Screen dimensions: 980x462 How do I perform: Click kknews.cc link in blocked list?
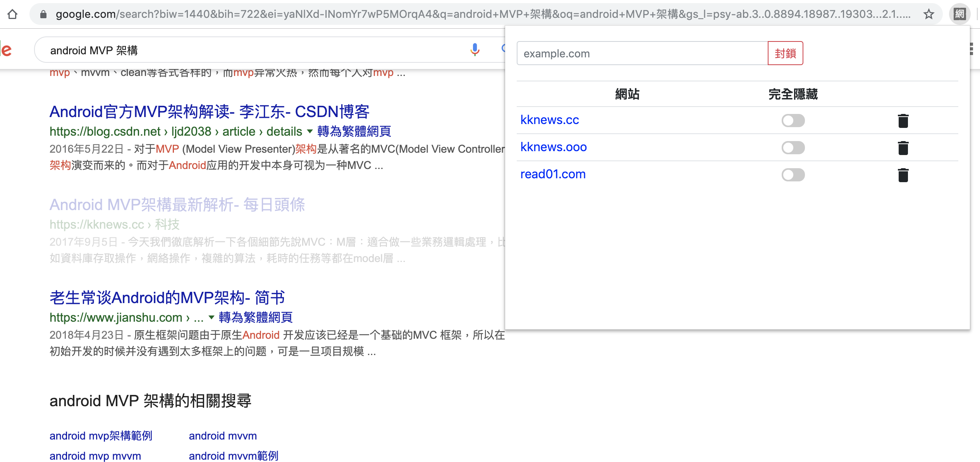549,120
